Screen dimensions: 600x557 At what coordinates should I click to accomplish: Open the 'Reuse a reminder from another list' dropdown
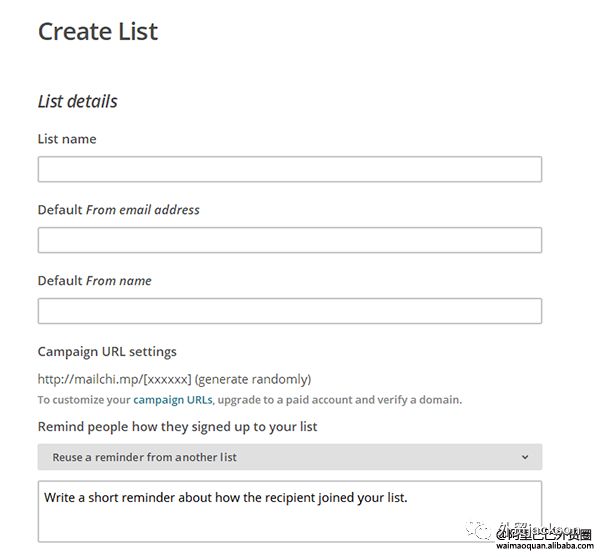[289, 457]
